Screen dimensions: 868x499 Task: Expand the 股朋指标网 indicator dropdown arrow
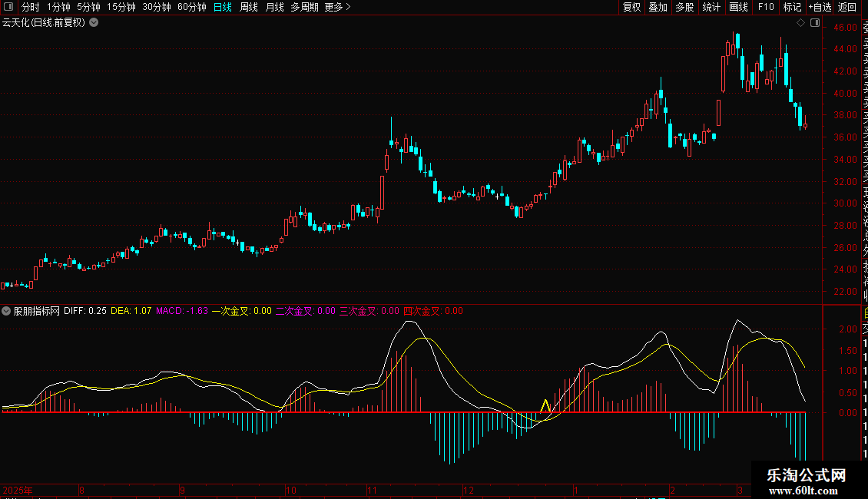coord(7,311)
